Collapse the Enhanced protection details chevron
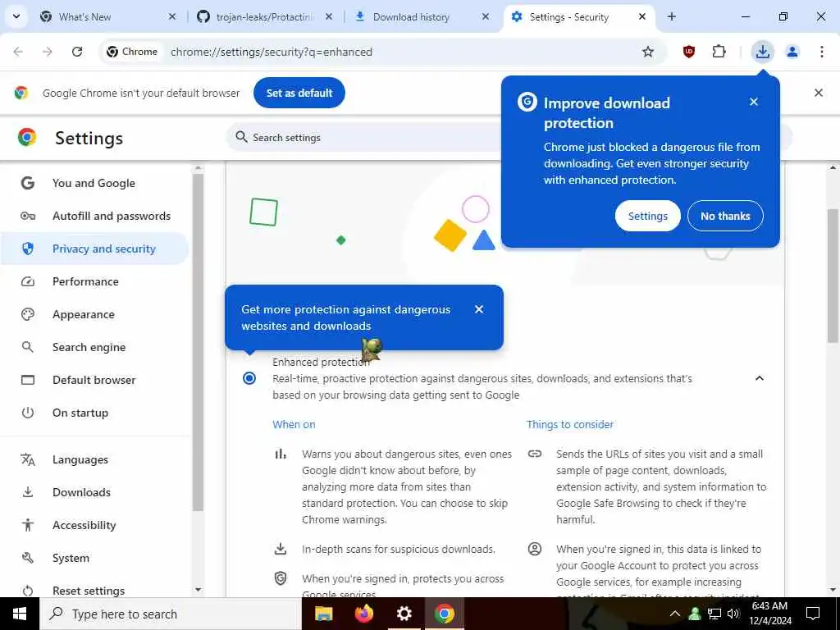This screenshot has height=630, width=840. tap(759, 378)
